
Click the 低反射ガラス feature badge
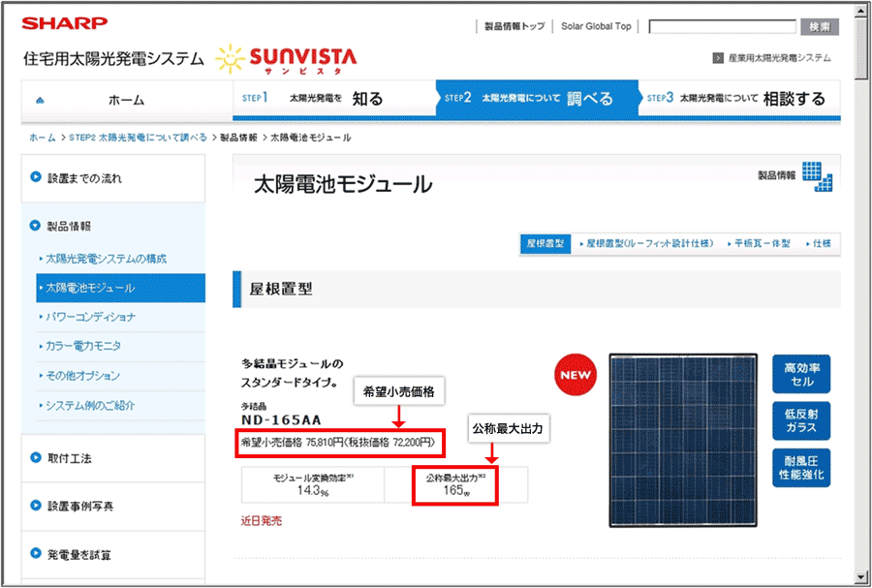tap(801, 420)
